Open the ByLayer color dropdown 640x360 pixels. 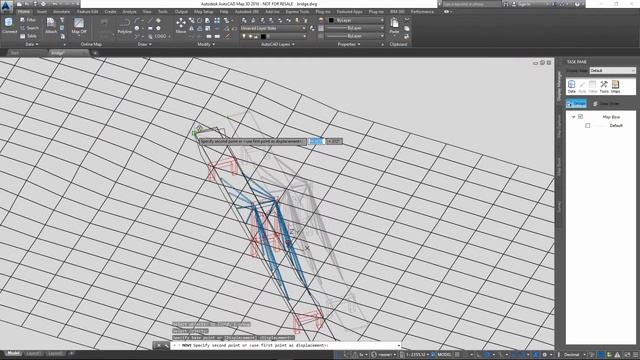[356, 20]
